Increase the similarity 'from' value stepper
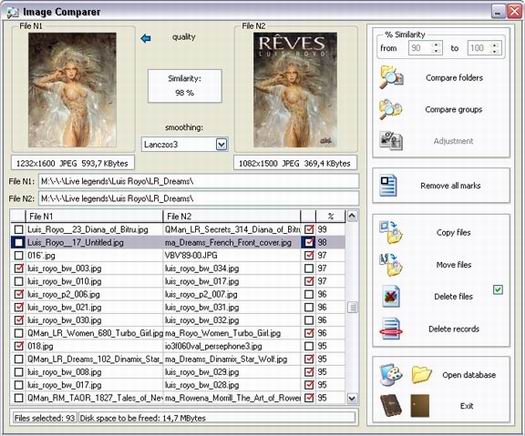This screenshot has height=436, width=525. click(436, 45)
